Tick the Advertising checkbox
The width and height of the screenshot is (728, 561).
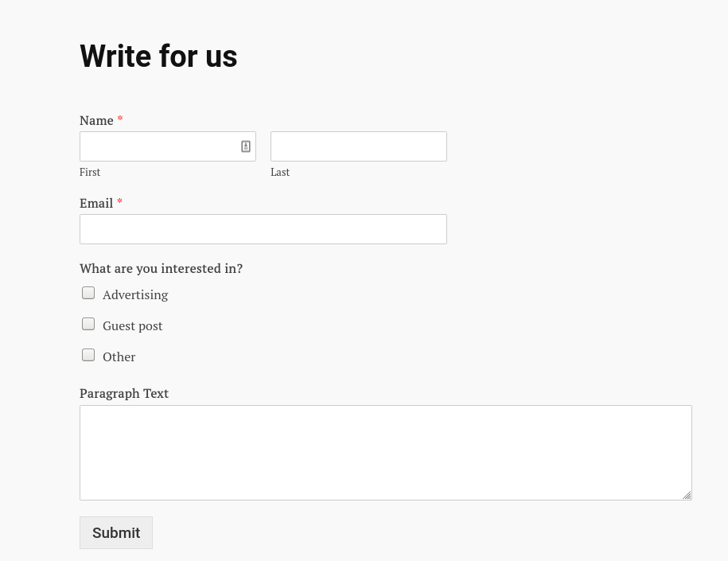pyautogui.click(x=88, y=293)
